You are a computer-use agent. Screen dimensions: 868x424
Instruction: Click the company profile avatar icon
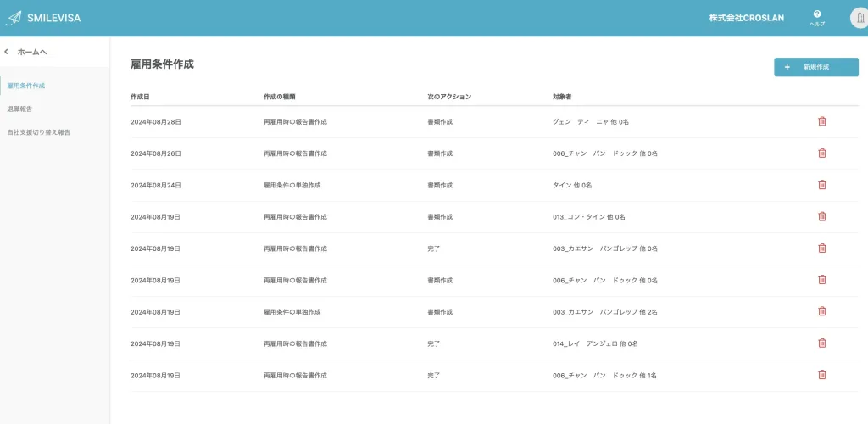tap(858, 18)
